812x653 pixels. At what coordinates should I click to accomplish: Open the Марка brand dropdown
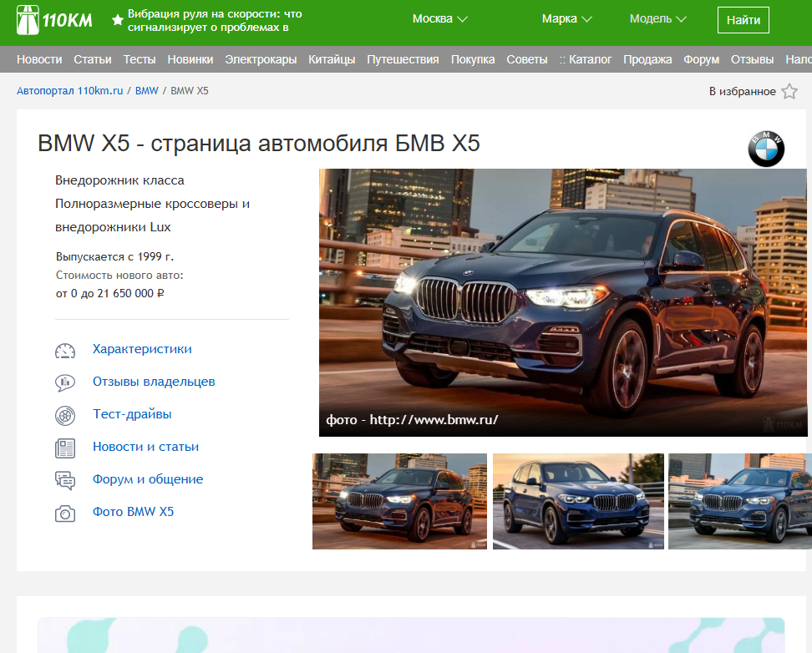click(566, 18)
